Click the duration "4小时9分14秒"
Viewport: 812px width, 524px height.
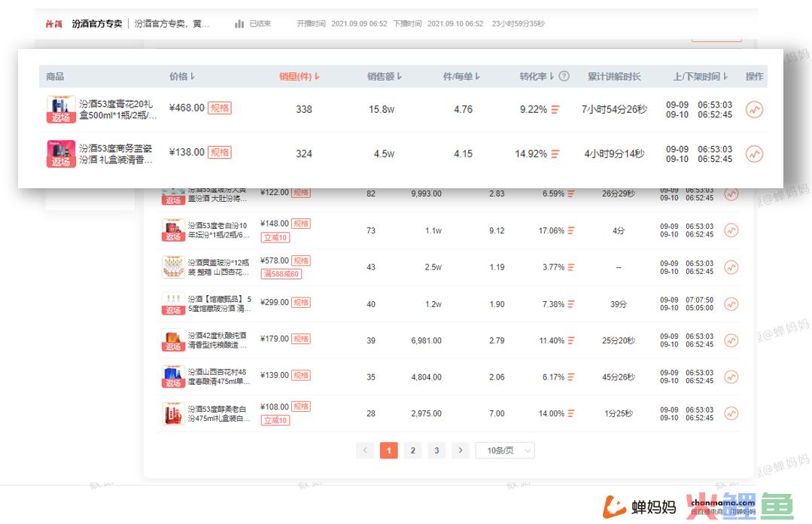click(614, 154)
